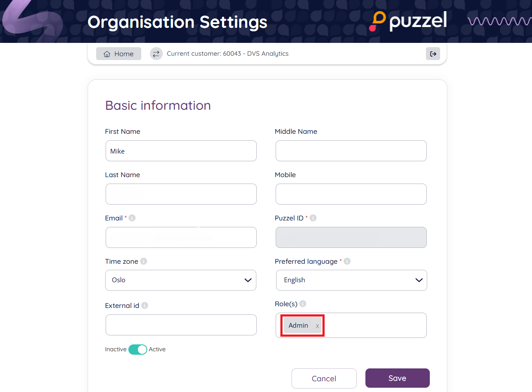Click the Puzzel logo in the header
532x392 pixels.
pyautogui.click(x=408, y=21)
